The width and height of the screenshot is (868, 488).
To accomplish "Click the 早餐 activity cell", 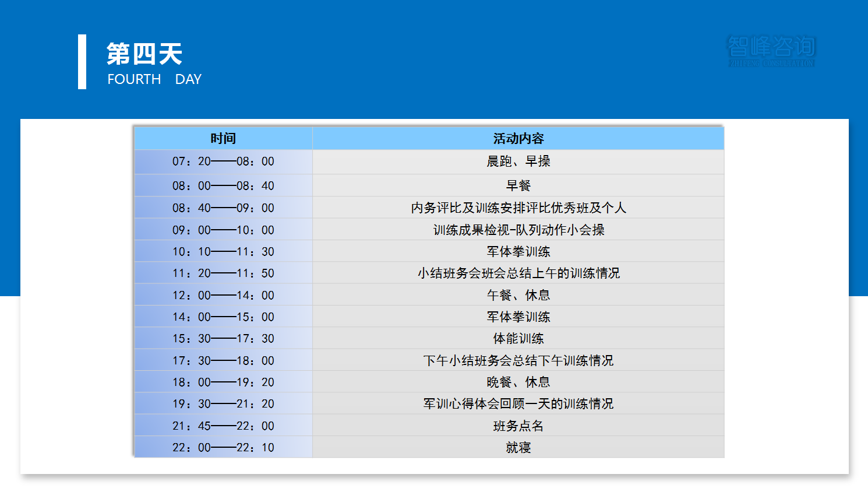I will tap(518, 186).
